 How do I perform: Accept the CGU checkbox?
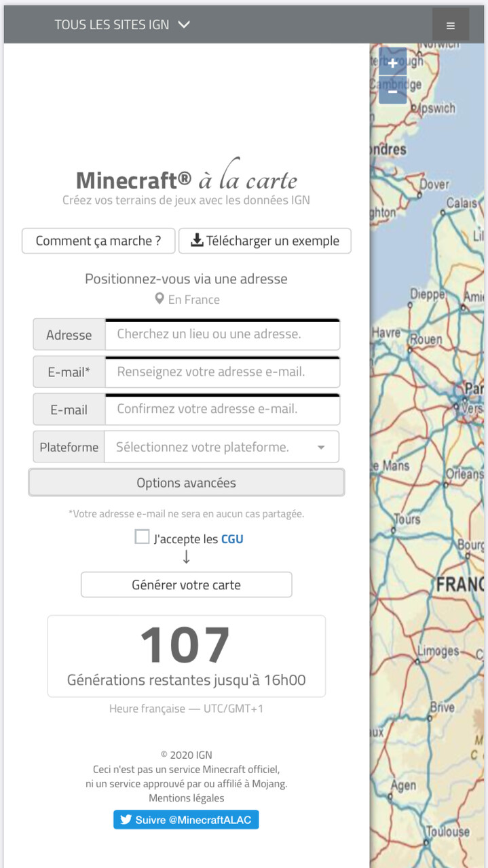click(142, 538)
